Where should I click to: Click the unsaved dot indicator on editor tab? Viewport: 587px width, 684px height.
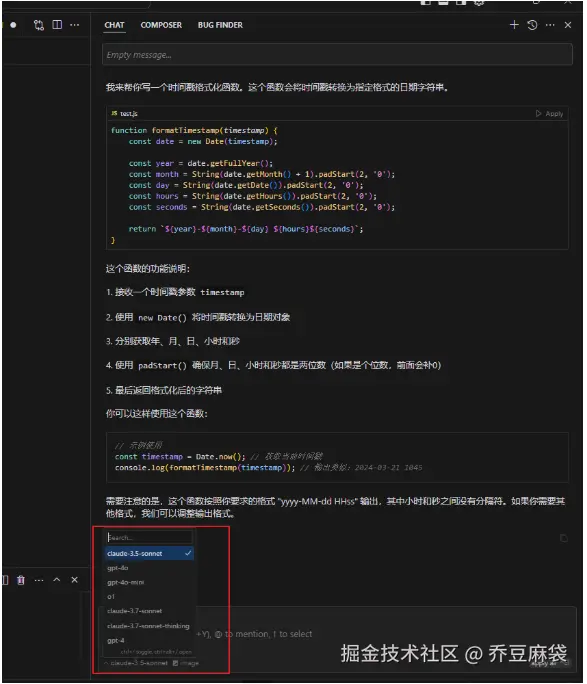pyautogui.click(x=14, y=25)
